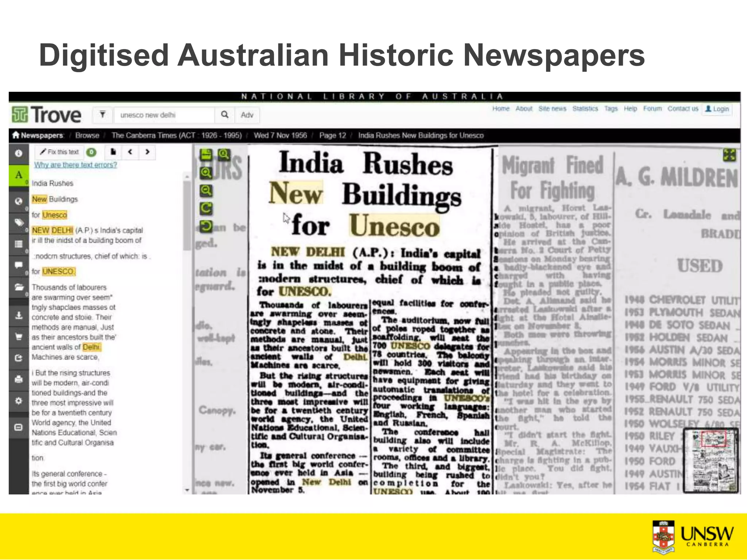Open the article info sidebar icon
The image size is (747, 560).
click(x=19, y=153)
